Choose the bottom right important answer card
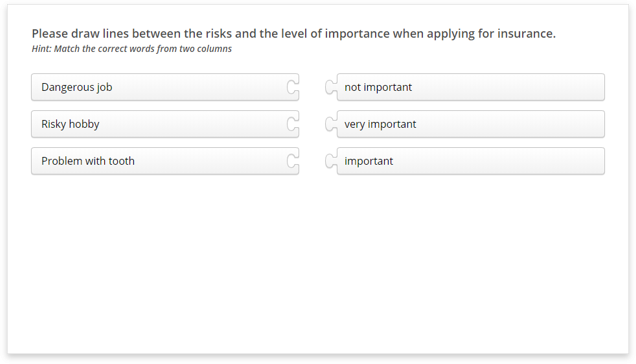The image size is (636, 364). tap(471, 161)
